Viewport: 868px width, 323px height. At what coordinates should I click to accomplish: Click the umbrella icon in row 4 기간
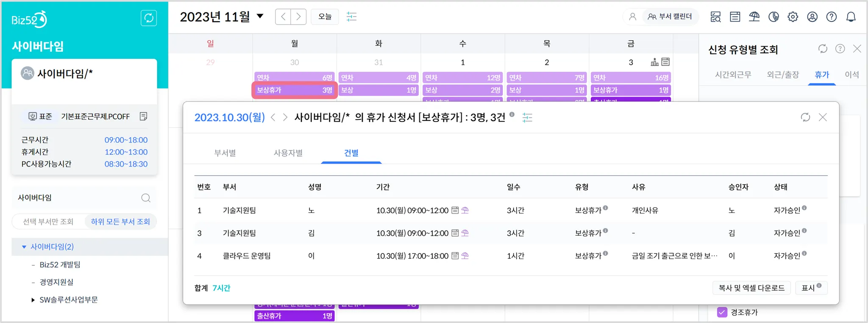point(465,256)
